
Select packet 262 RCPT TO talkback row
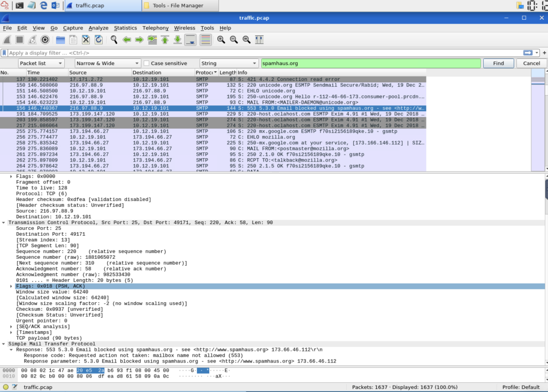(x=213, y=160)
